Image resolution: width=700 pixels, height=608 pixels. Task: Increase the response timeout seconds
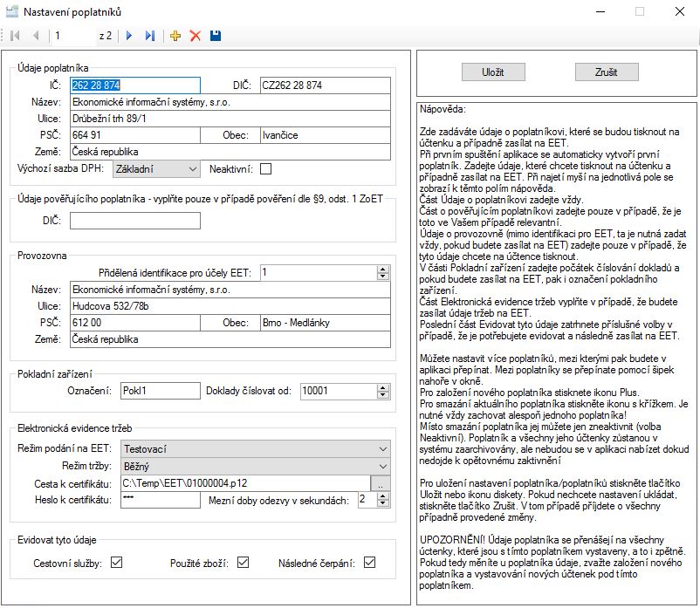point(383,496)
